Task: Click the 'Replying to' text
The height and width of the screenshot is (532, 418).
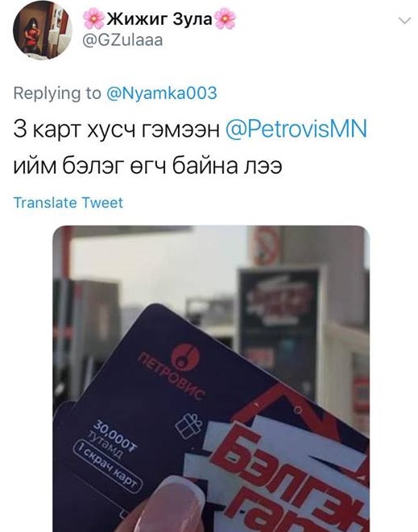Action: click(57, 93)
